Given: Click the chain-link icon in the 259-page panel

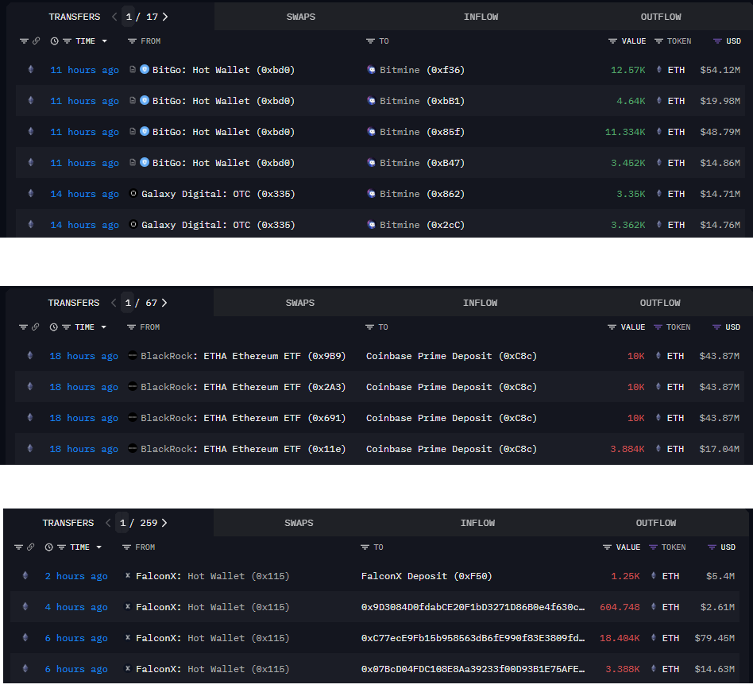Looking at the screenshot, I should pyautogui.click(x=30, y=547).
